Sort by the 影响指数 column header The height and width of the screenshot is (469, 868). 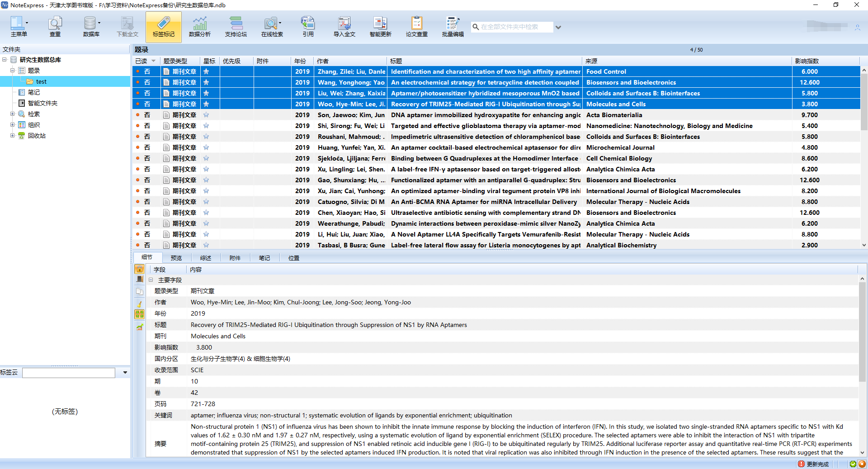pos(826,61)
